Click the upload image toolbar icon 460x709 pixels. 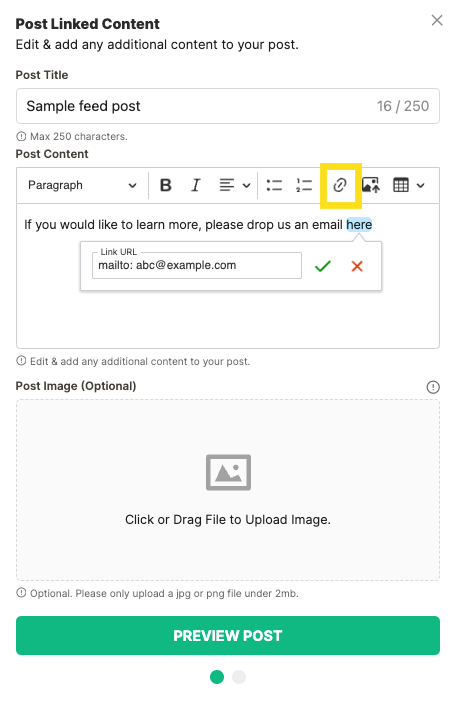coord(370,185)
